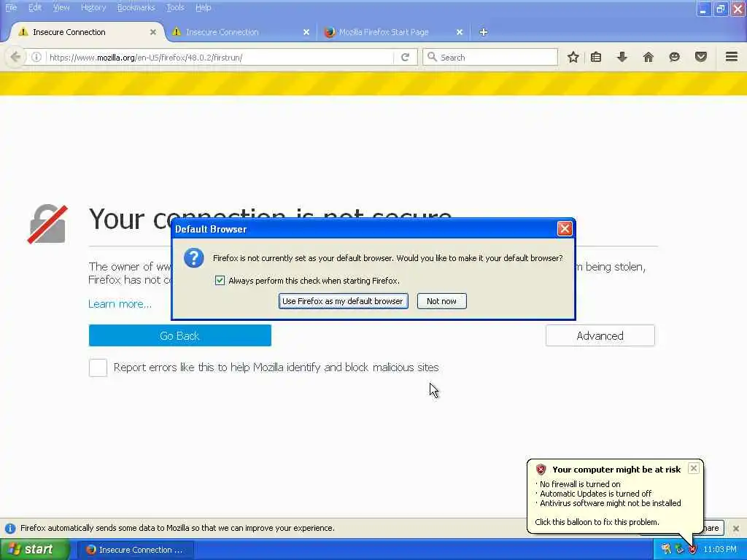This screenshot has height=560, width=747.
Task: Open the Windows Start menu
Action: tap(34, 550)
